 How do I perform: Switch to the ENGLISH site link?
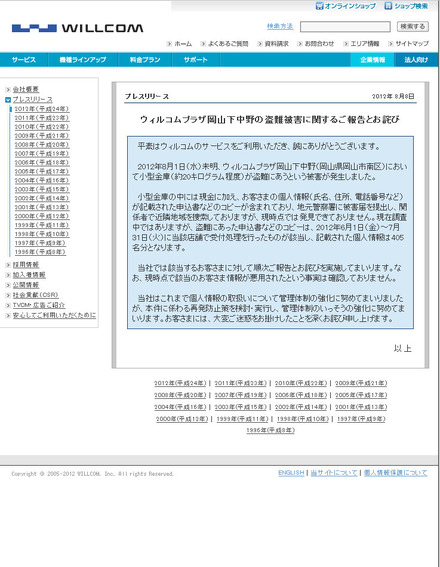(x=291, y=473)
